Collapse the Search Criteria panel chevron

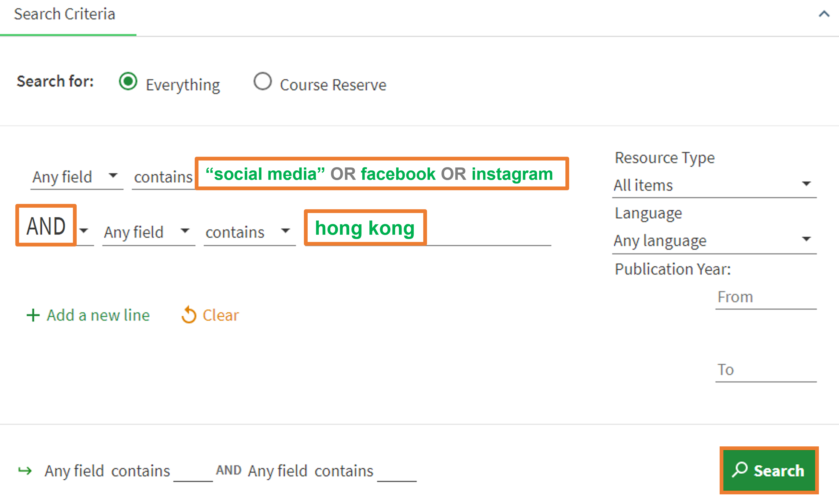click(x=824, y=14)
